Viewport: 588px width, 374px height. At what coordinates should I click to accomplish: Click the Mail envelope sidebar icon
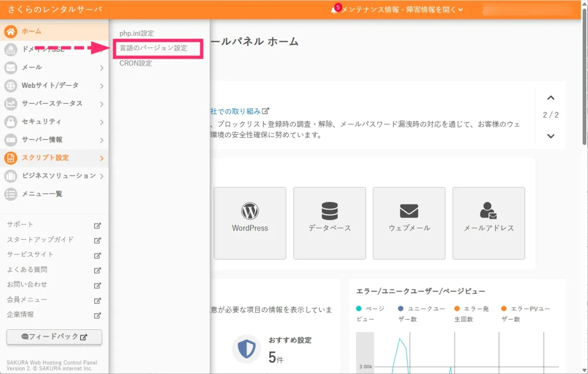(10, 68)
